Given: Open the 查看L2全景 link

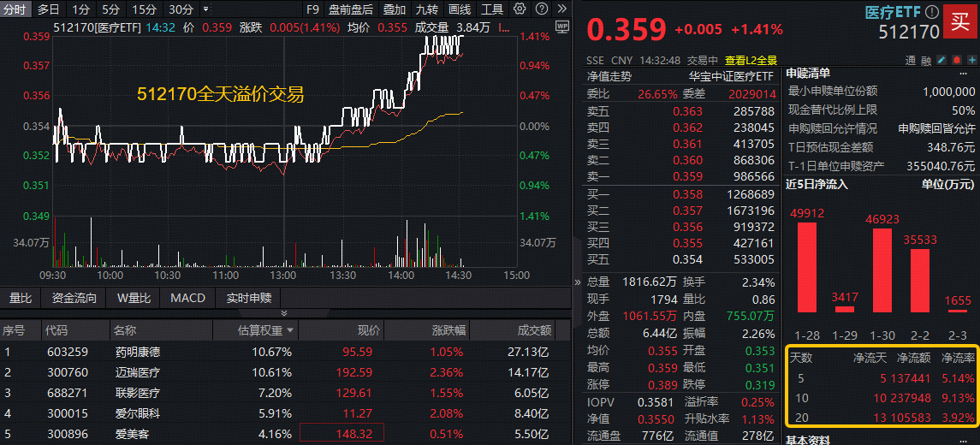Looking at the screenshot, I should (751, 61).
